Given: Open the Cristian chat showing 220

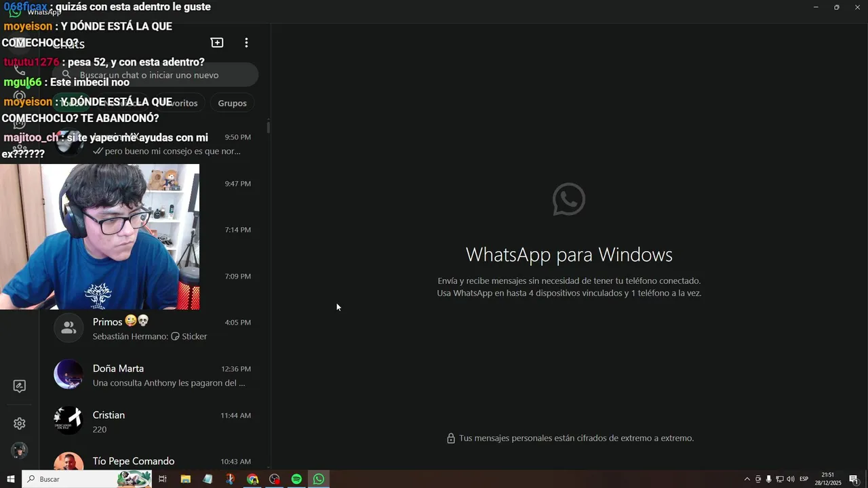Looking at the screenshot, I should pos(153,422).
